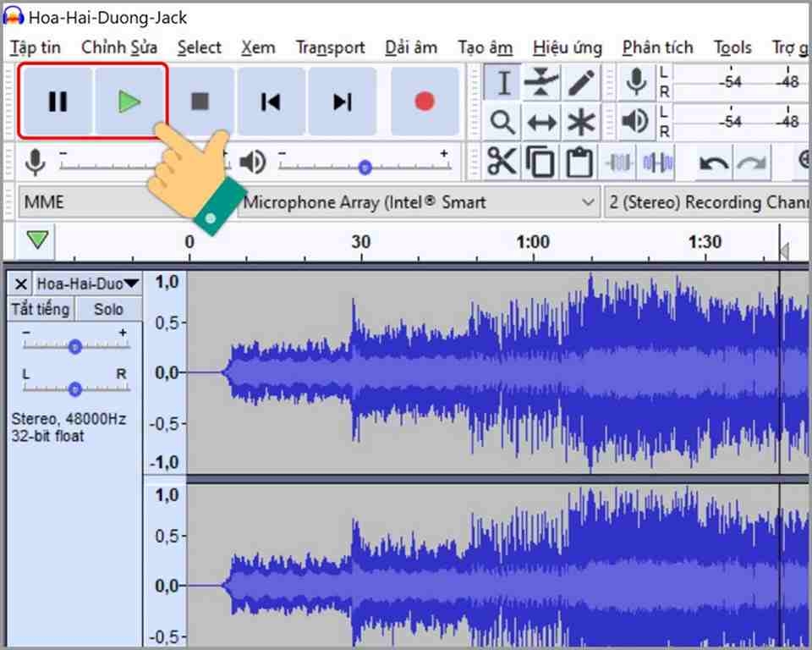The width and height of the screenshot is (812, 650).
Task: Open Hoa-Hai-Duo track menu dropdown
Action: [x=87, y=284]
